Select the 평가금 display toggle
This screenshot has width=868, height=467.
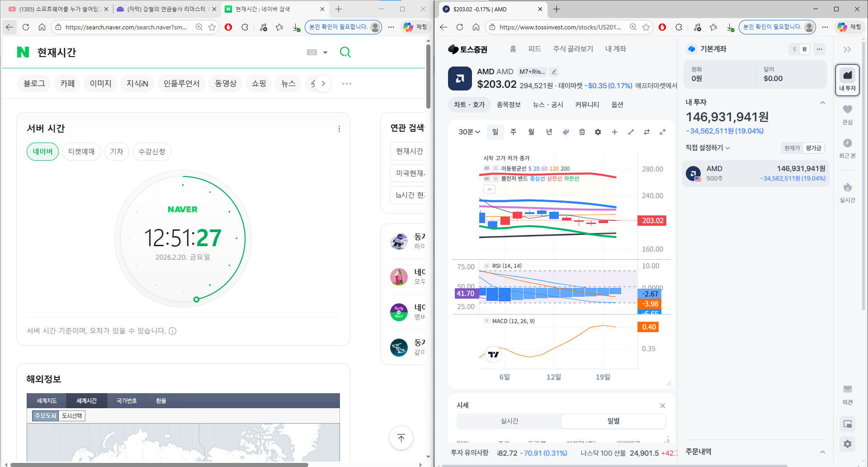(x=813, y=148)
